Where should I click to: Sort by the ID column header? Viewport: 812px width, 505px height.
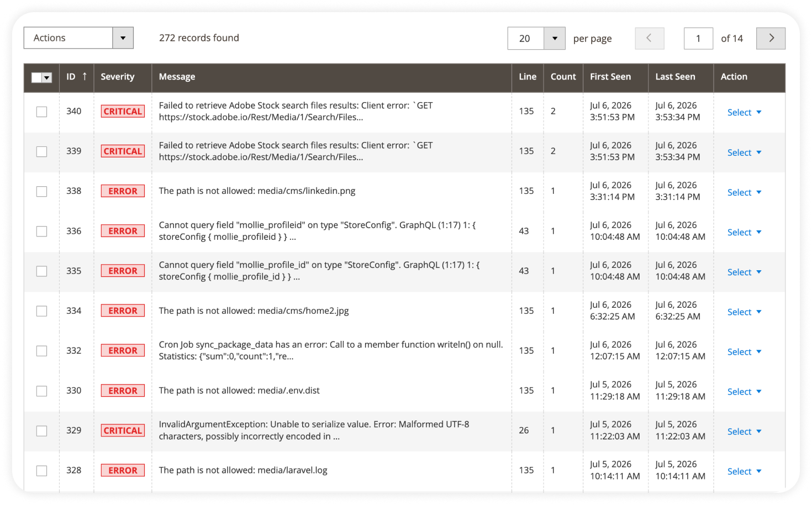point(76,77)
